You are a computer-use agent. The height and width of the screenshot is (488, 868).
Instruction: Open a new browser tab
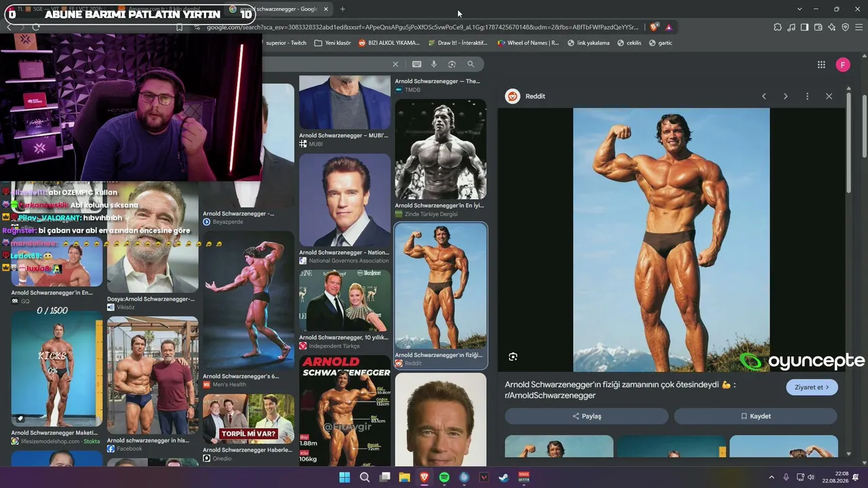[342, 9]
